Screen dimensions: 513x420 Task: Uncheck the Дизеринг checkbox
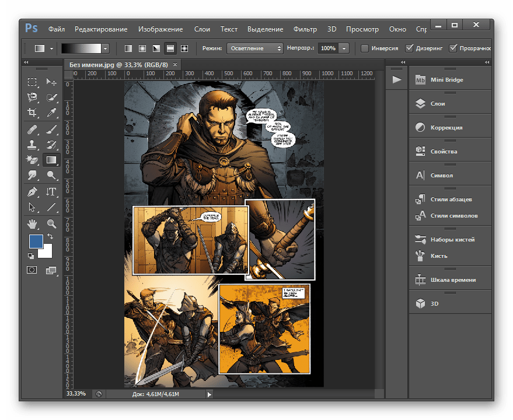tap(410, 48)
